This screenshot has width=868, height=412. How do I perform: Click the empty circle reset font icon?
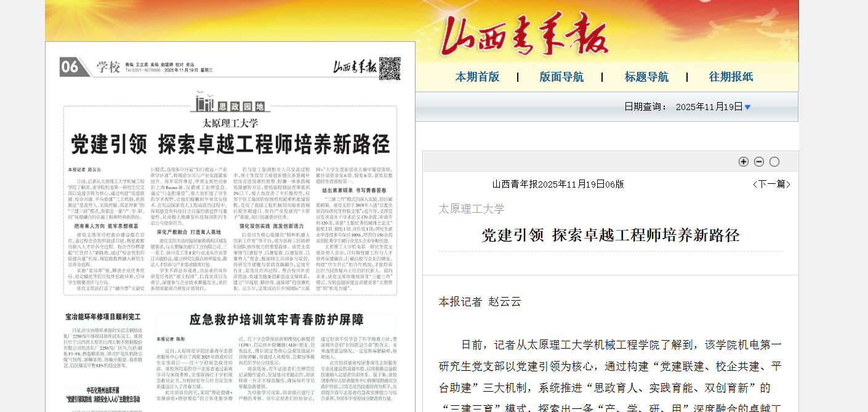774,162
